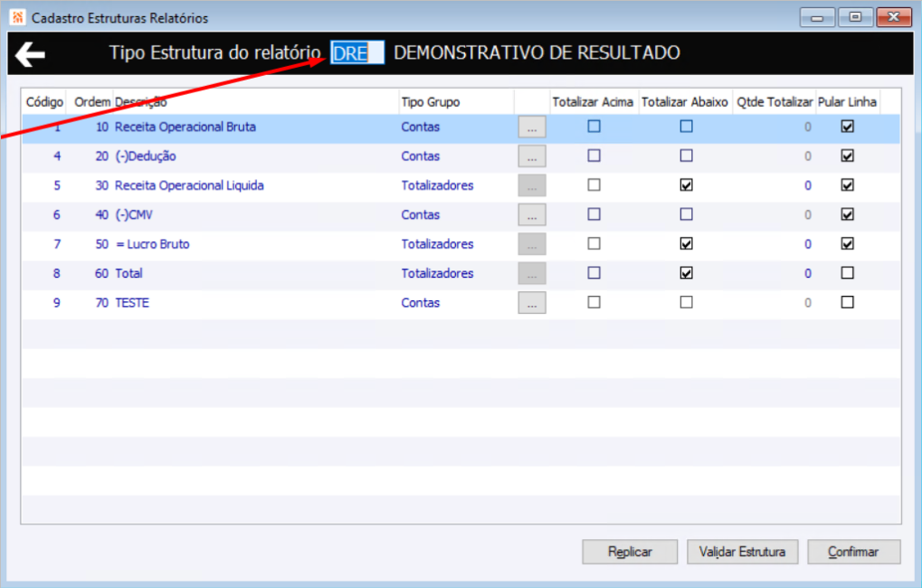
Task: Toggle Totalizar Acima for (-)Dedução
Action: tap(594, 156)
